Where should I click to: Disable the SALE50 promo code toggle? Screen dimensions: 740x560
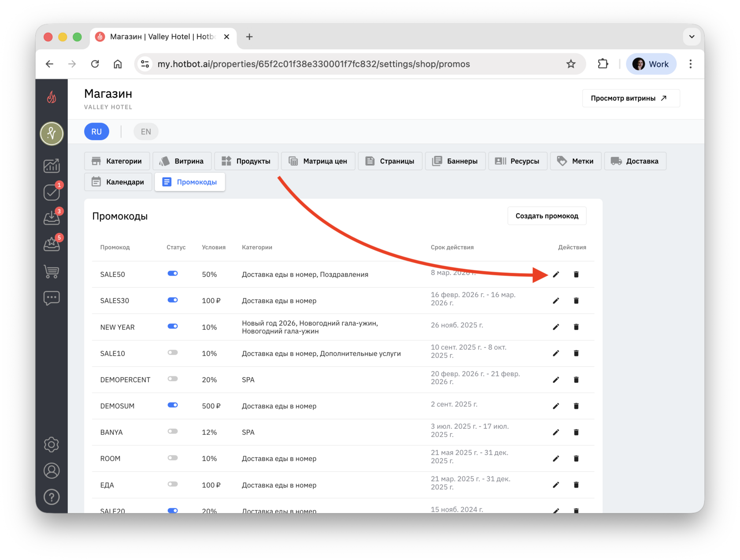click(173, 274)
